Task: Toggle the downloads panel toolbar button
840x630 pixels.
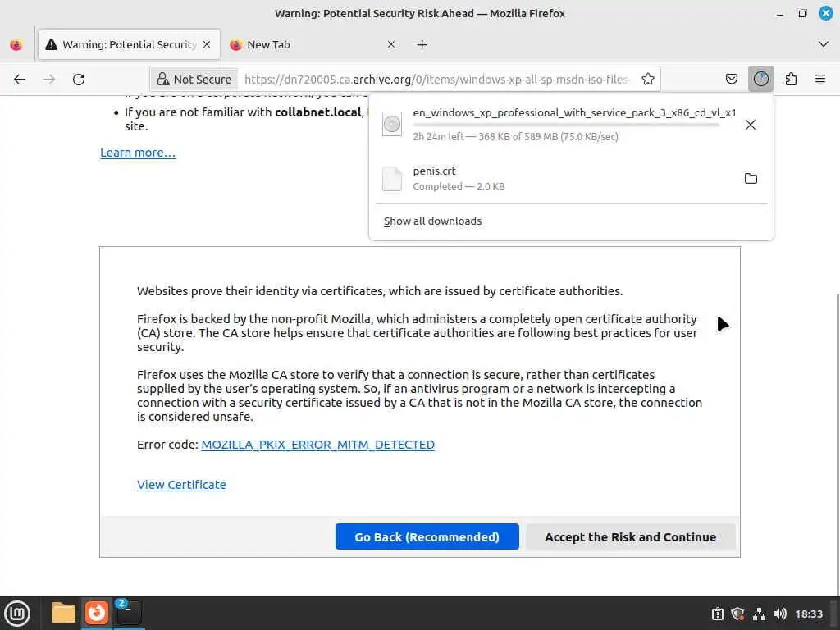Action: pyautogui.click(x=760, y=80)
